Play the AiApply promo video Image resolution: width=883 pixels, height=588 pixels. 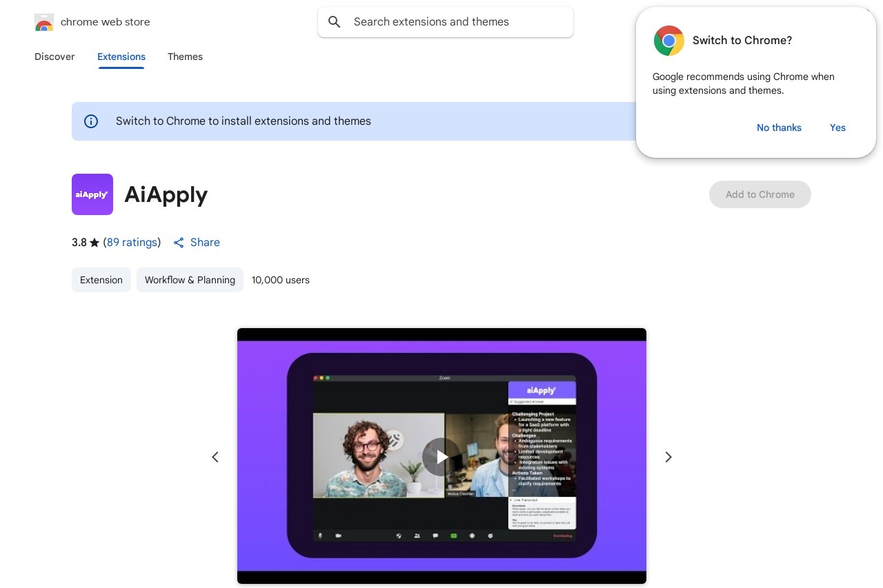pos(441,456)
